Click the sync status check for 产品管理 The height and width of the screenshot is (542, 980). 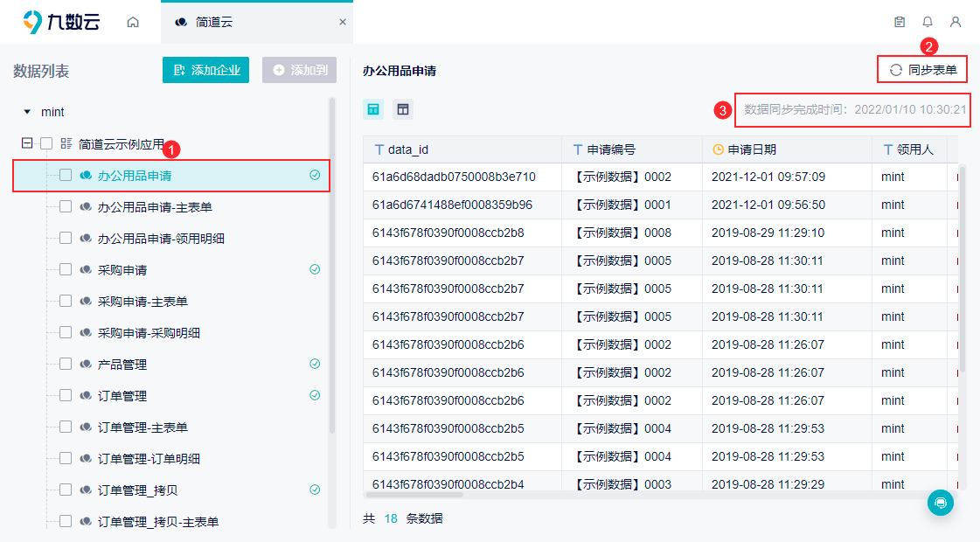(315, 364)
